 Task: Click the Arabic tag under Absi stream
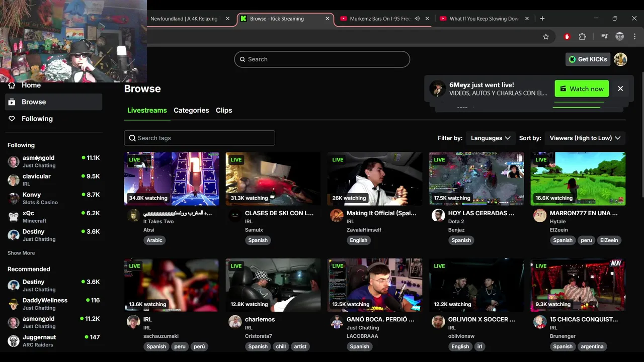tap(154, 240)
